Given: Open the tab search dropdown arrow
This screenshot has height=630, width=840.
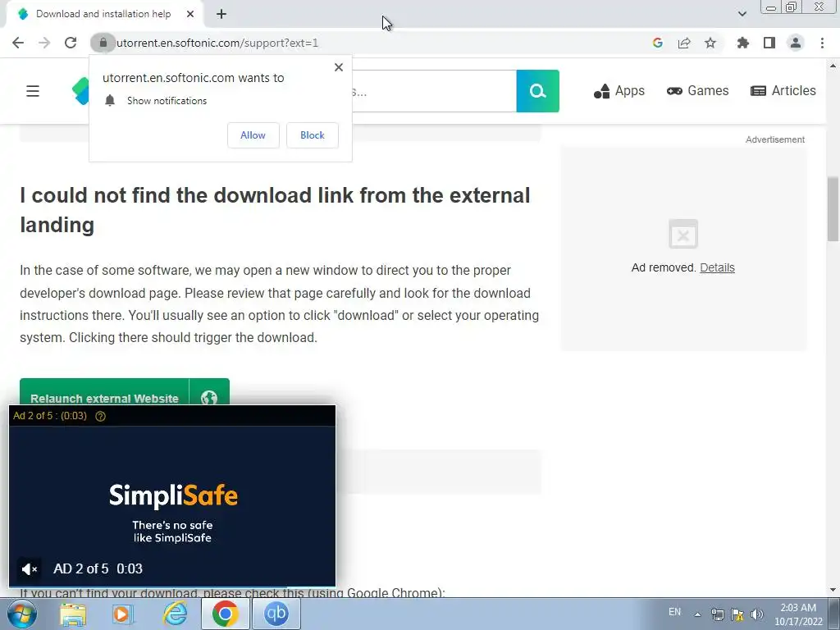Looking at the screenshot, I should [x=742, y=14].
